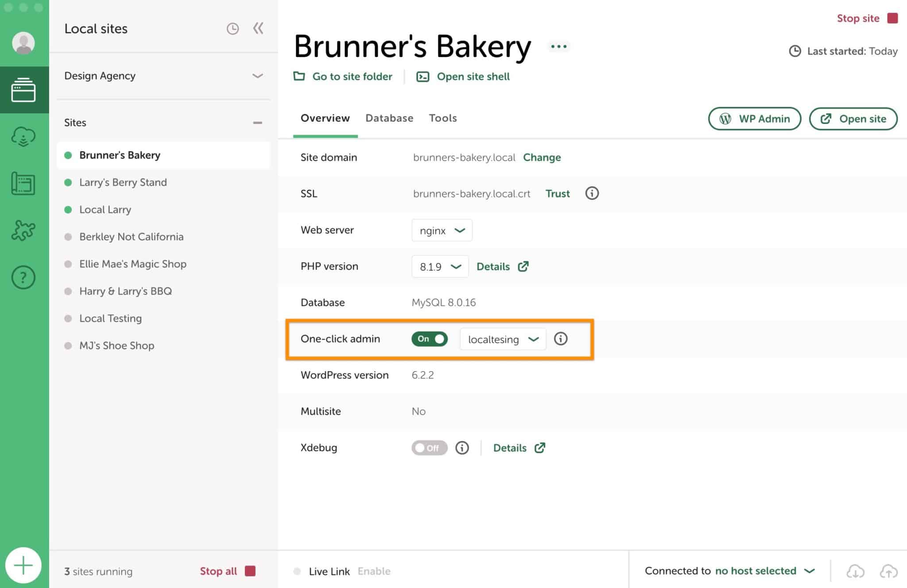Open the Cloud Backups panel

tap(23, 136)
